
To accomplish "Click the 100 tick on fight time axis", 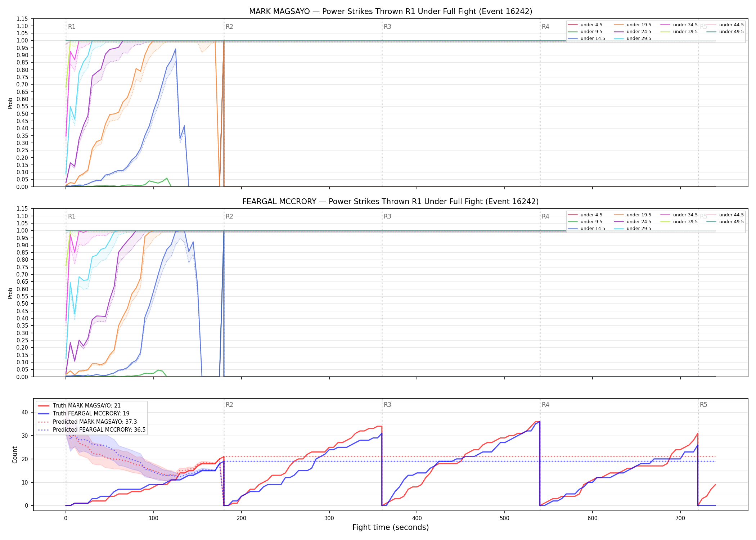I will coord(153,518).
